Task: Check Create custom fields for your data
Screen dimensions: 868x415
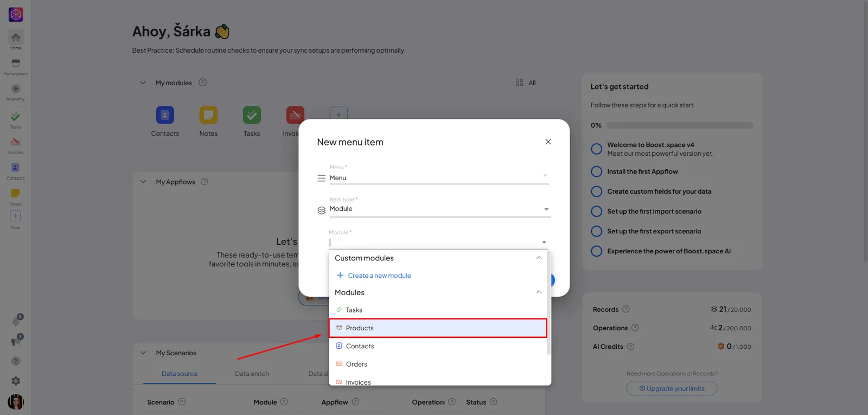Action: (x=597, y=191)
